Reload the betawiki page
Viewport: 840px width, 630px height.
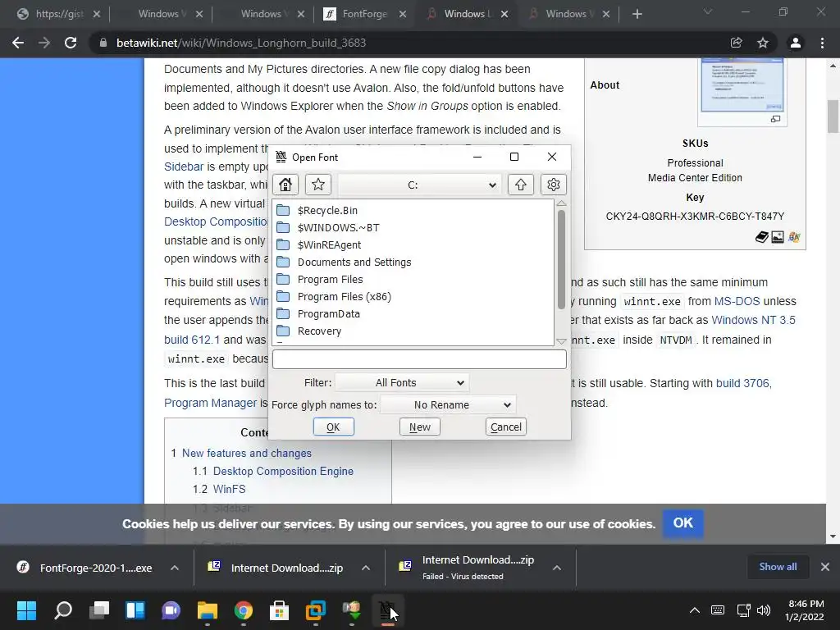tap(71, 43)
